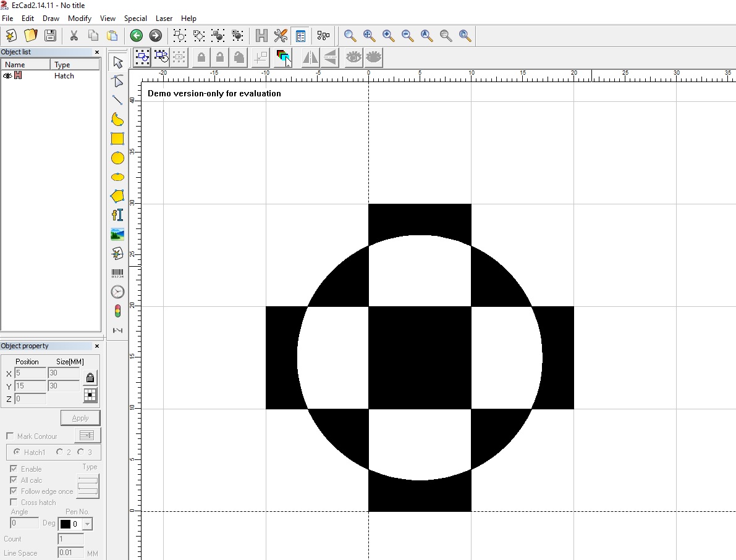Open parameters with crossed tools icon
Image resolution: width=736 pixels, height=560 pixels.
point(281,36)
